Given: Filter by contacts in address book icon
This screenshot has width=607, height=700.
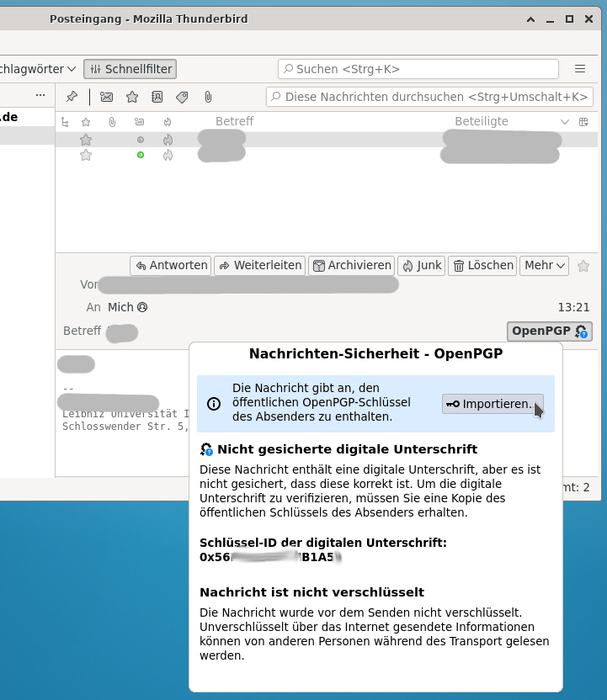Looking at the screenshot, I should click(157, 97).
